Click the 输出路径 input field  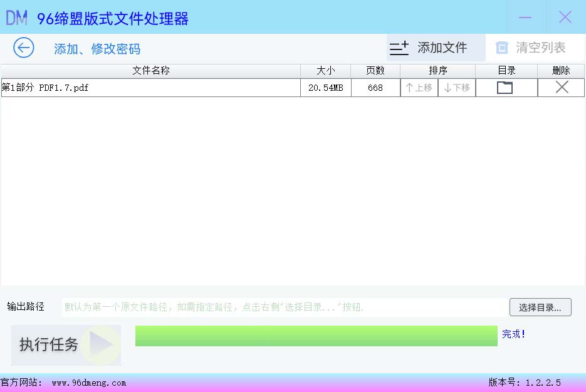pos(283,307)
